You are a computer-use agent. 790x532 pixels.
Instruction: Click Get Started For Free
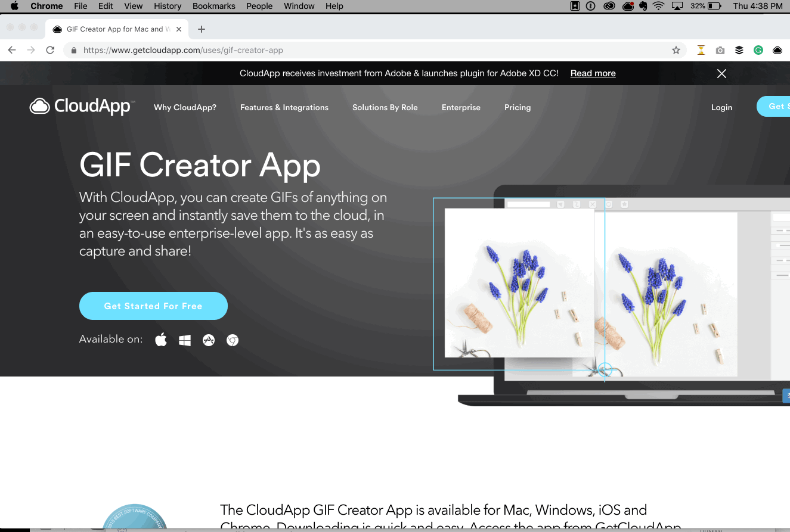pos(153,306)
